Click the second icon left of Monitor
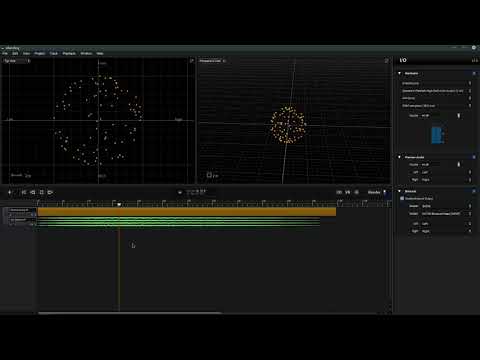The image size is (480, 360). (x=348, y=192)
